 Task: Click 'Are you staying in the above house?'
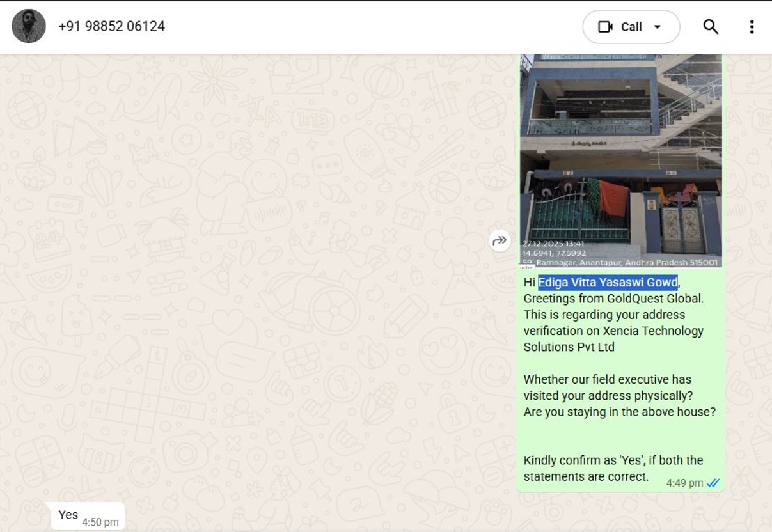click(619, 412)
